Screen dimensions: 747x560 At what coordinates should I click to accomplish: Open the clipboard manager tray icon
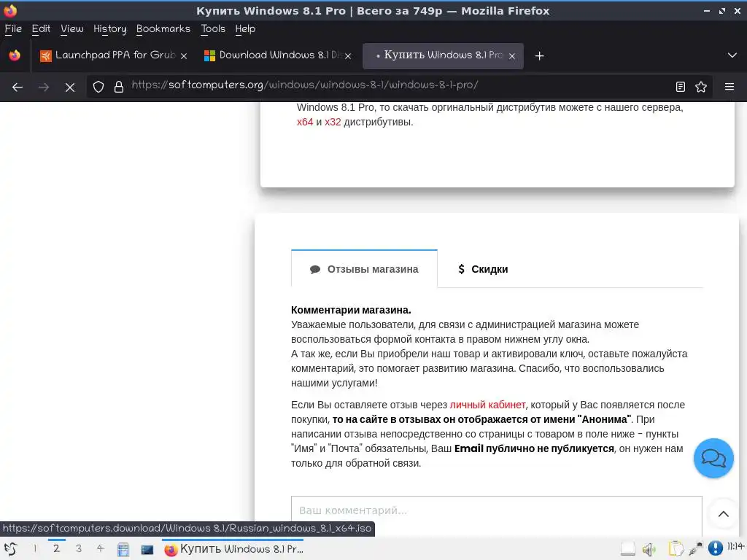tap(676, 549)
